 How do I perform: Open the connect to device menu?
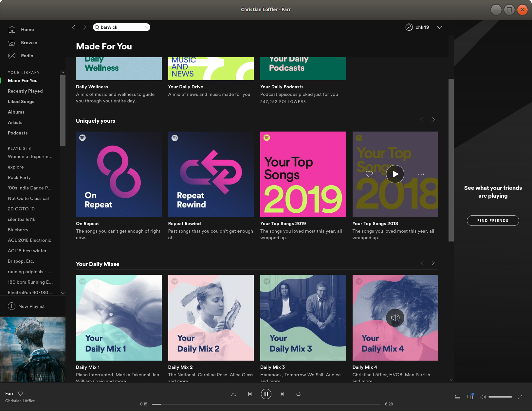point(470,397)
